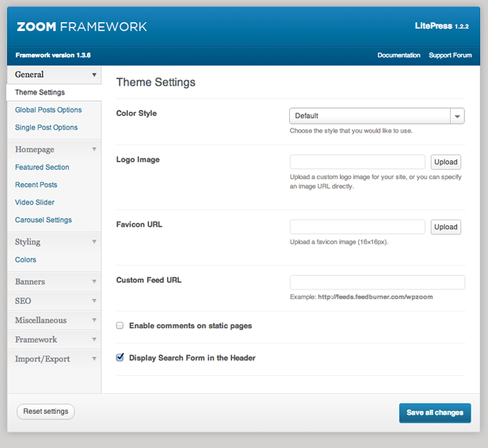This screenshot has height=448, width=488.
Task: Click the ZOOM Framework logo
Action: [82, 27]
